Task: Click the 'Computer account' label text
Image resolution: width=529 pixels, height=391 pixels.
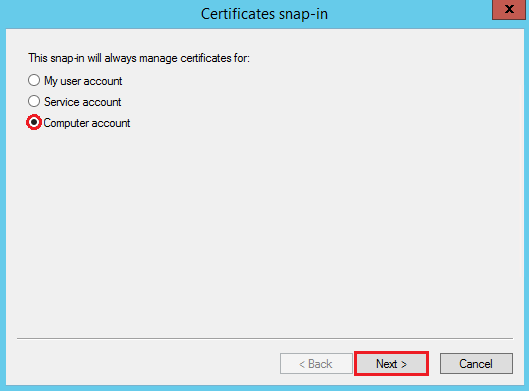Action: [x=87, y=123]
